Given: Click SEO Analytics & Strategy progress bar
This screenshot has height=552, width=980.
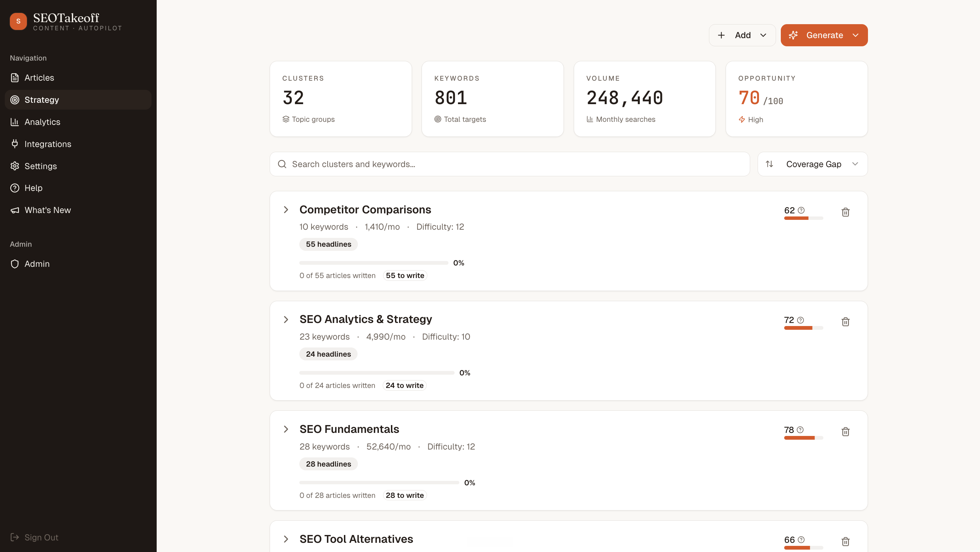Looking at the screenshot, I should pyautogui.click(x=377, y=373).
